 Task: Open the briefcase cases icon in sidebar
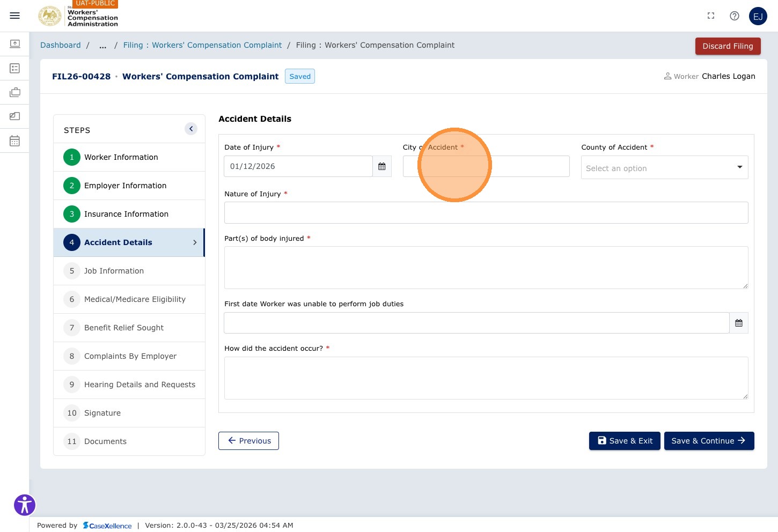click(x=15, y=92)
